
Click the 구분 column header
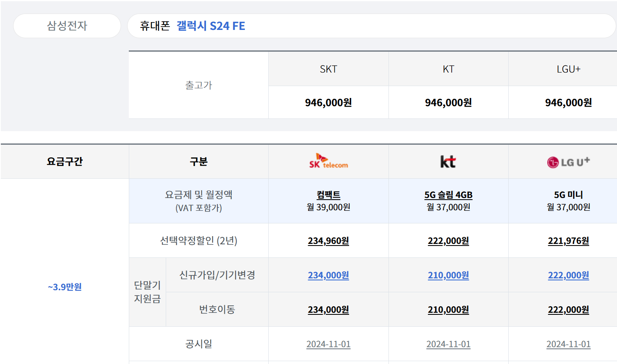(199, 162)
